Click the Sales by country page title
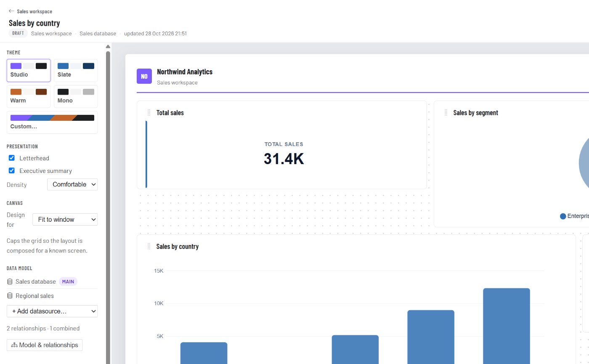The image size is (589, 364). [x=34, y=23]
